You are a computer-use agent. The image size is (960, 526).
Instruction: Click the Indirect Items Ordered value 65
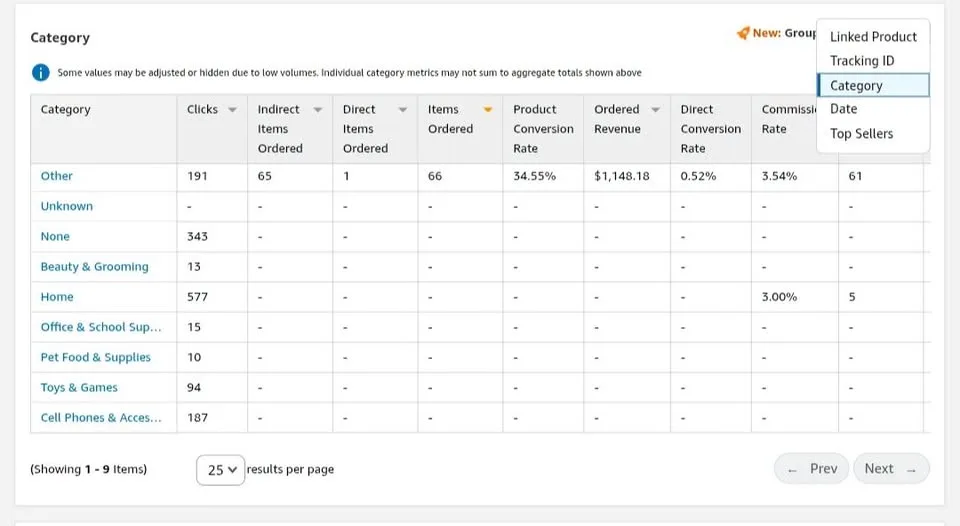pos(264,176)
